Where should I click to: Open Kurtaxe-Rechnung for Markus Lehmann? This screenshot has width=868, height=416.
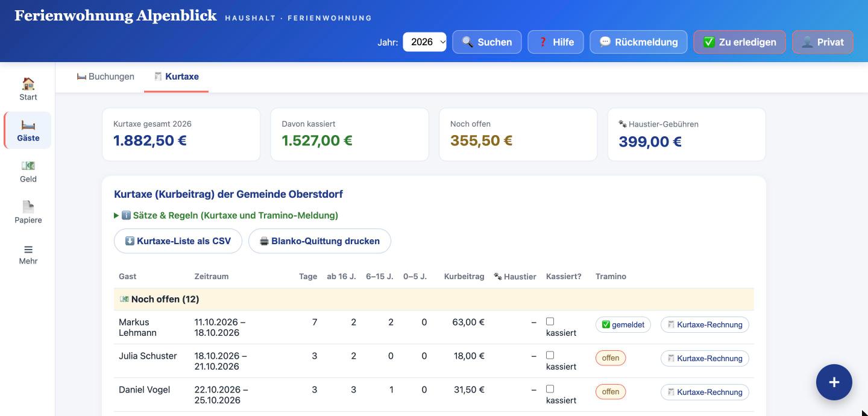tap(705, 324)
